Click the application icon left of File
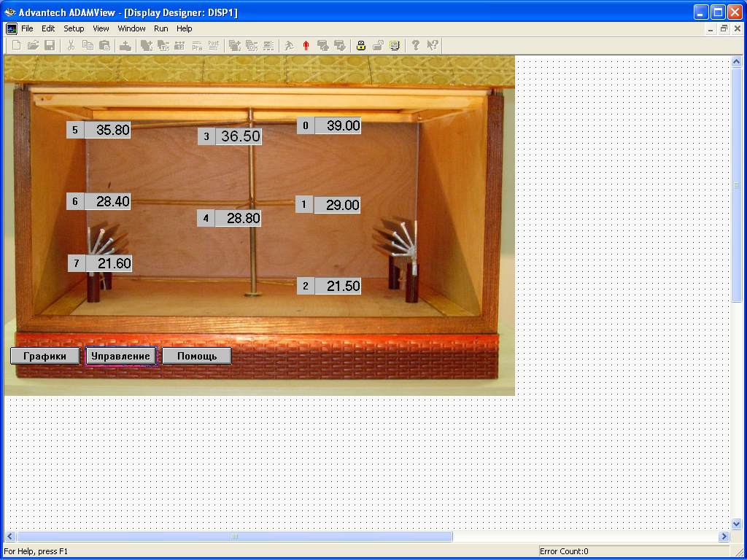This screenshot has height=560, width=747. (12, 28)
